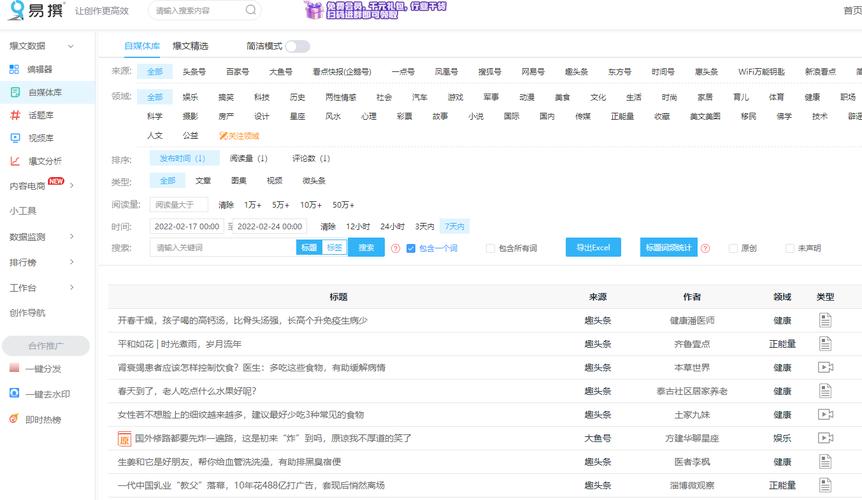Sort by 评论数 descending
The width and height of the screenshot is (862, 500).
point(311,158)
